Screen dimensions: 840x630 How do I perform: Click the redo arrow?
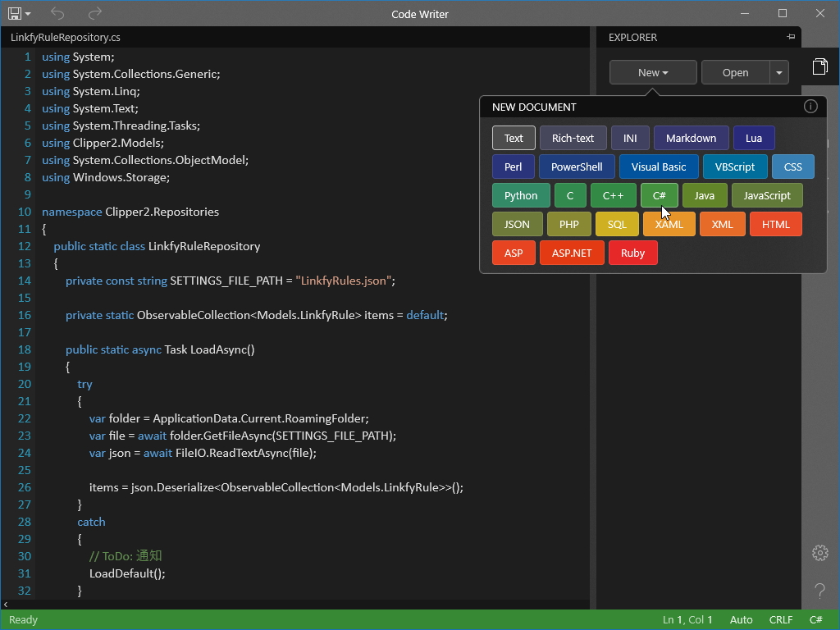click(x=95, y=13)
